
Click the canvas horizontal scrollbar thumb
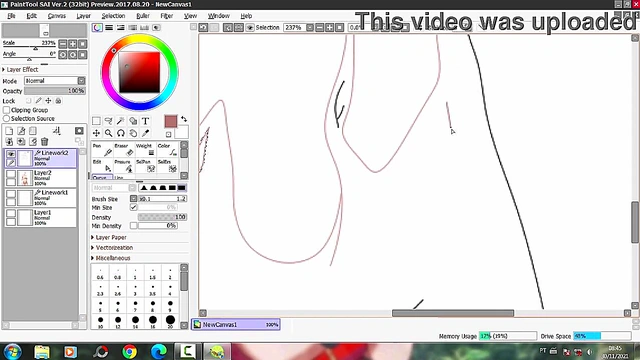[453, 313]
